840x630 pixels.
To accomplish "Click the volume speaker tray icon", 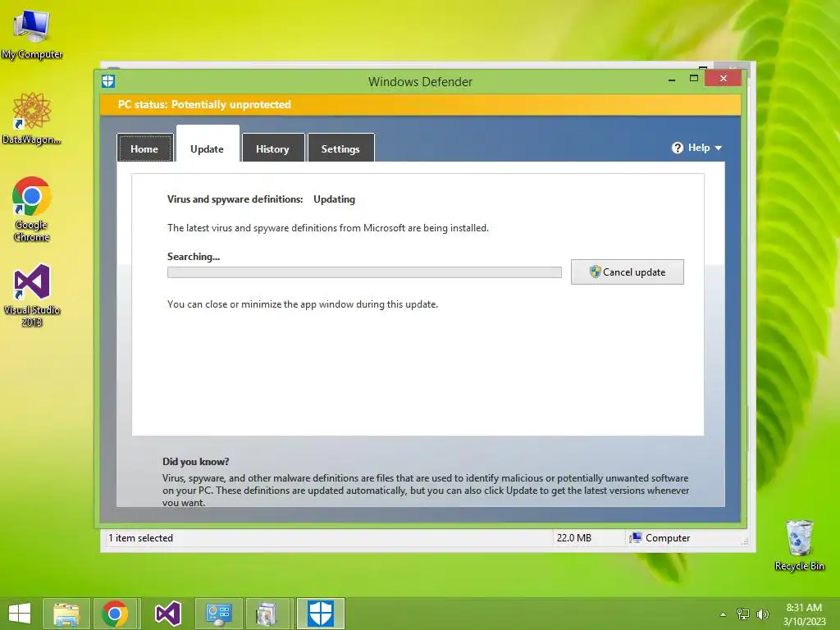I will (x=762, y=614).
